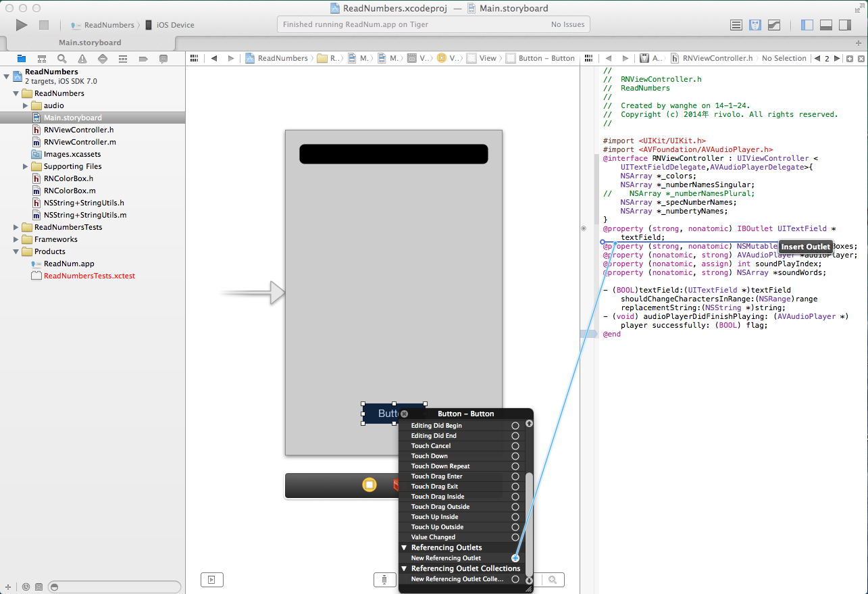Toggle the Debug area visibility

pos(825,25)
